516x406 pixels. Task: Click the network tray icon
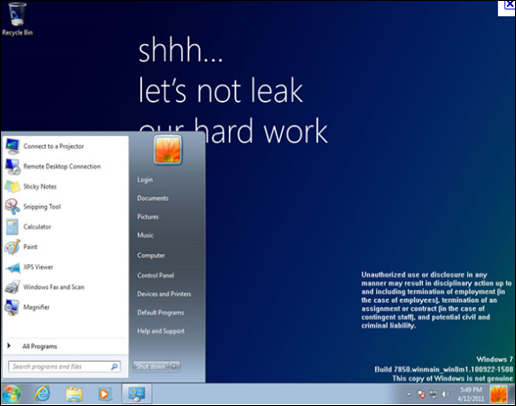tap(433, 394)
